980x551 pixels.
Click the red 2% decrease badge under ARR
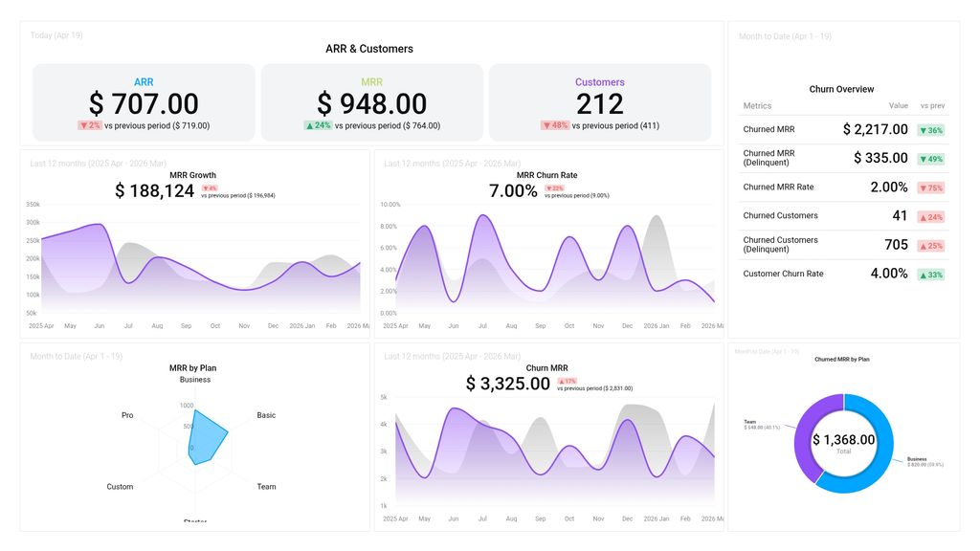(93, 125)
